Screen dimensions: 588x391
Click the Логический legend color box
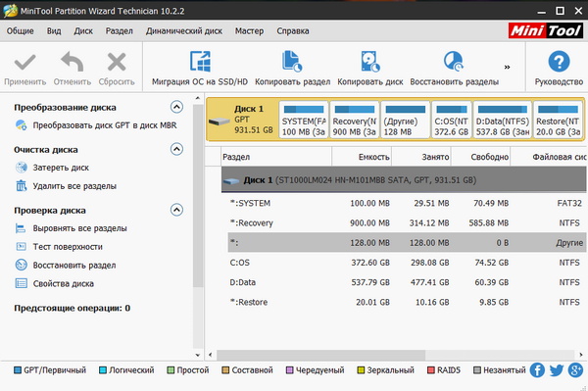click(x=102, y=370)
